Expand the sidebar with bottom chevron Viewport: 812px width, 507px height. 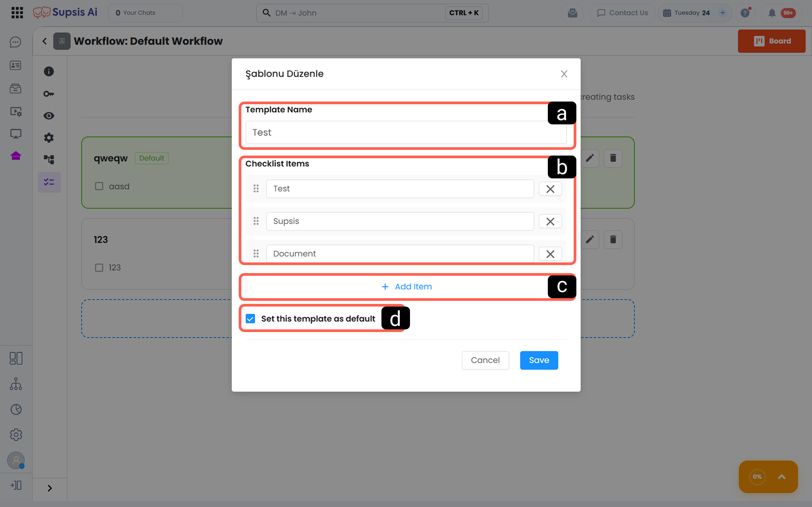point(49,488)
